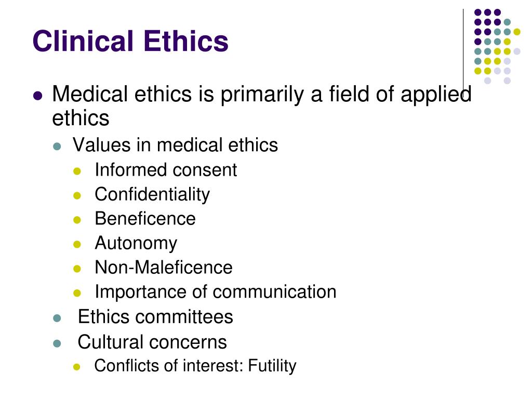Click the purple bullet before 'Medical ethics'
Viewport: 532px width, 399px height.
click(38, 96)
